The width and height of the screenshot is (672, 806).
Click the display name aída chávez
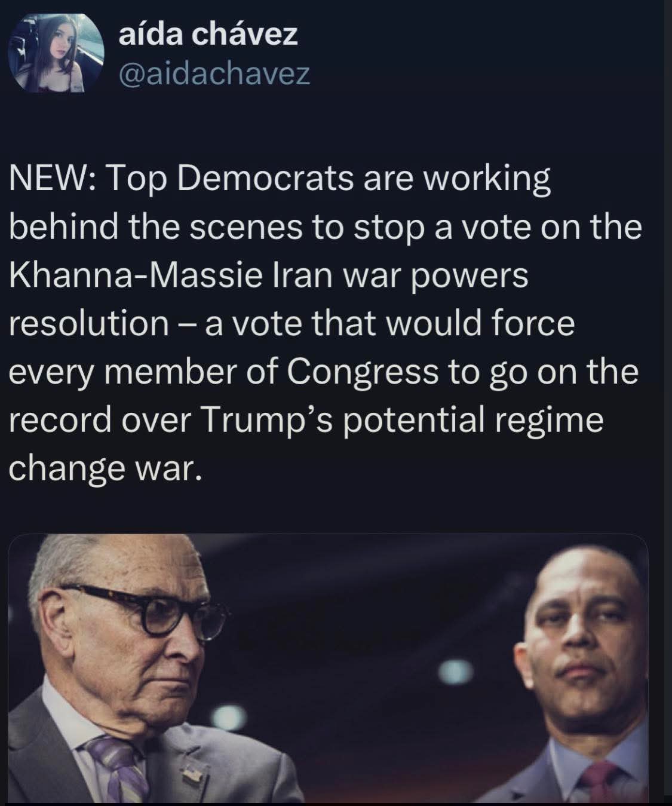[208, 34]
